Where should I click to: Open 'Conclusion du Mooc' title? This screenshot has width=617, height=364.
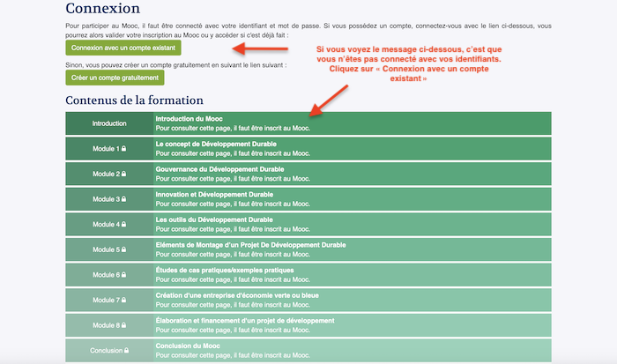pyautogui.click(x=188, y=345)
